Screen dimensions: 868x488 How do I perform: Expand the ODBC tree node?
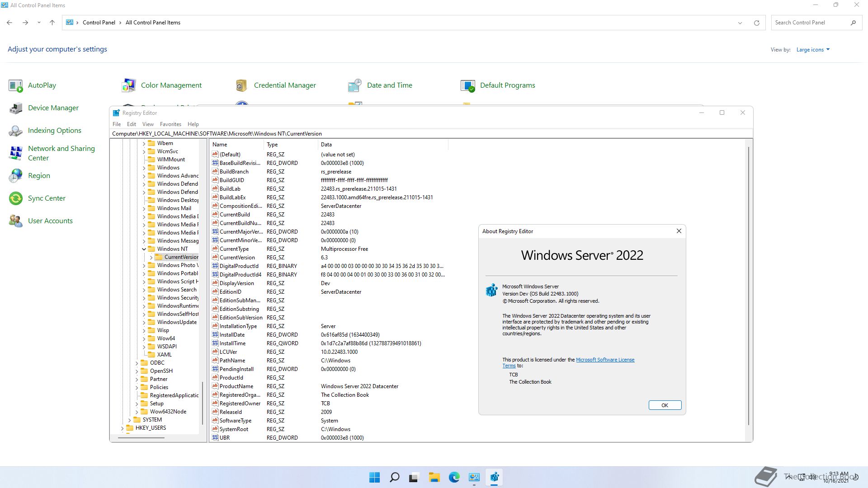[x=137, y=363]
